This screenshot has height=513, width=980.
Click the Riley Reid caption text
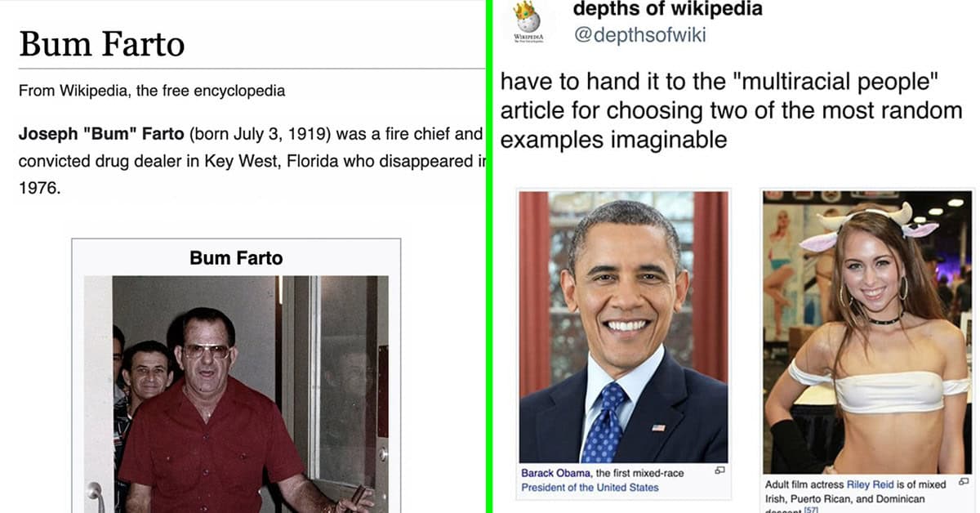click(855, 497)
